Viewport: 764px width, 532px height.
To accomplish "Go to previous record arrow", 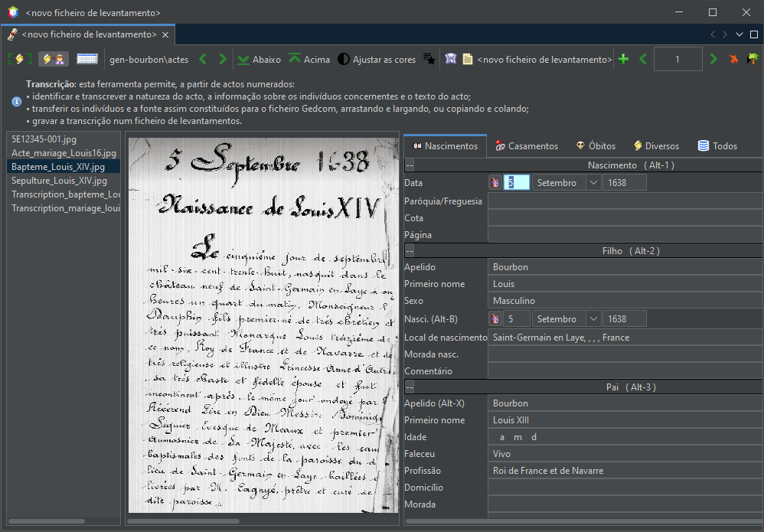I will point(643,60).
